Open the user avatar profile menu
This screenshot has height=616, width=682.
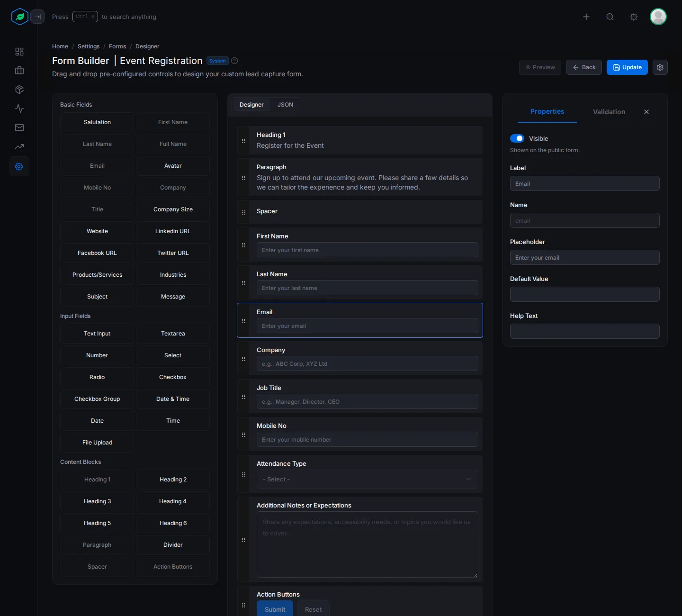(x=658, y=17)
